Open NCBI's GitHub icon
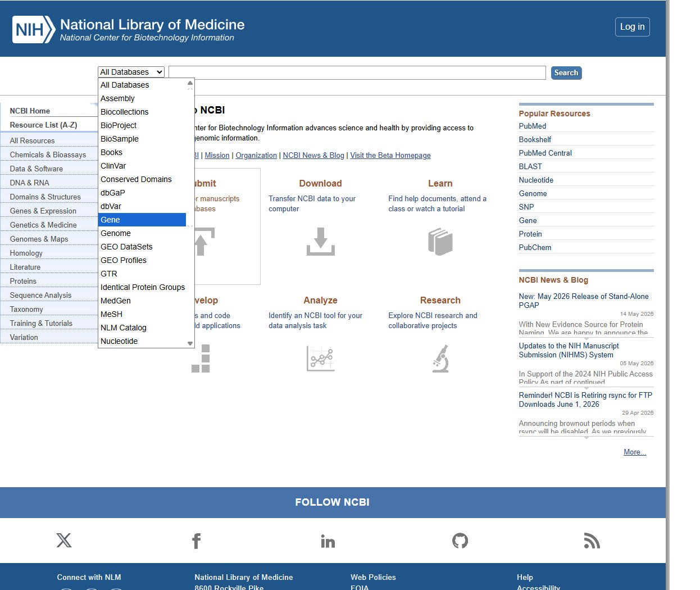Screen dimensions: 700x590 pyautogui.click(x=460, y=541)
